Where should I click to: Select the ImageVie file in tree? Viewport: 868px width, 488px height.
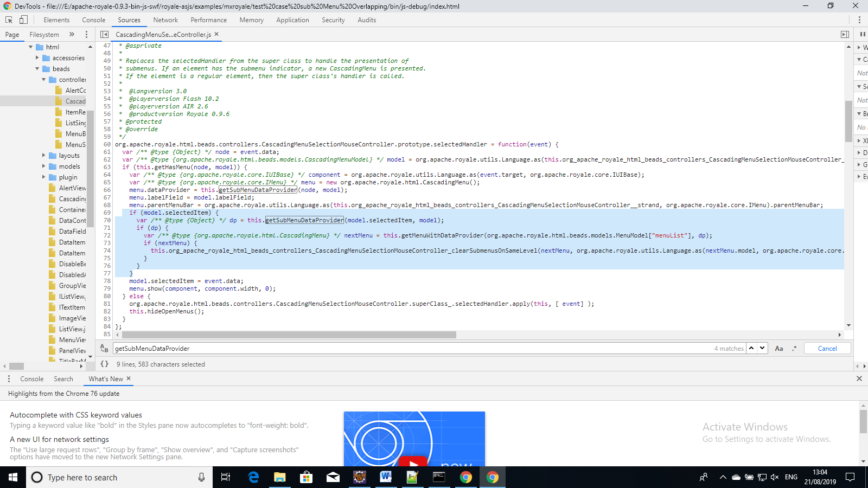click(x=67, y=318)
